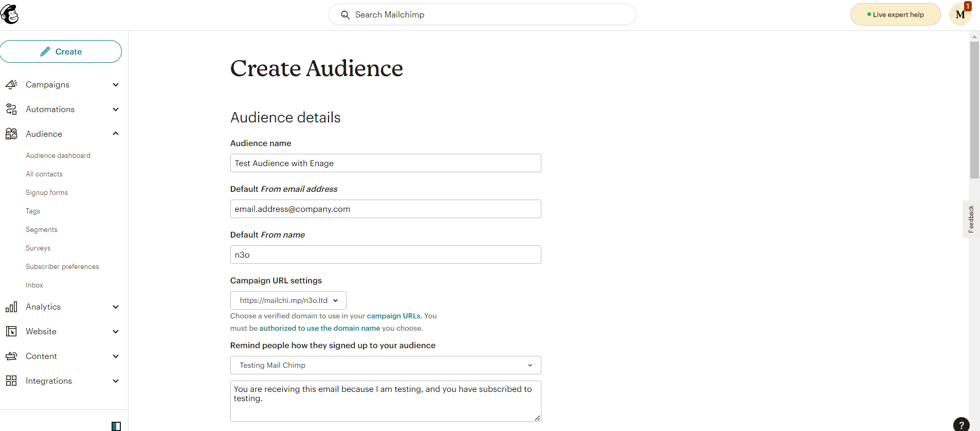
Task: Click the scrollbar up arrow
Action: (x=974, y=37)
